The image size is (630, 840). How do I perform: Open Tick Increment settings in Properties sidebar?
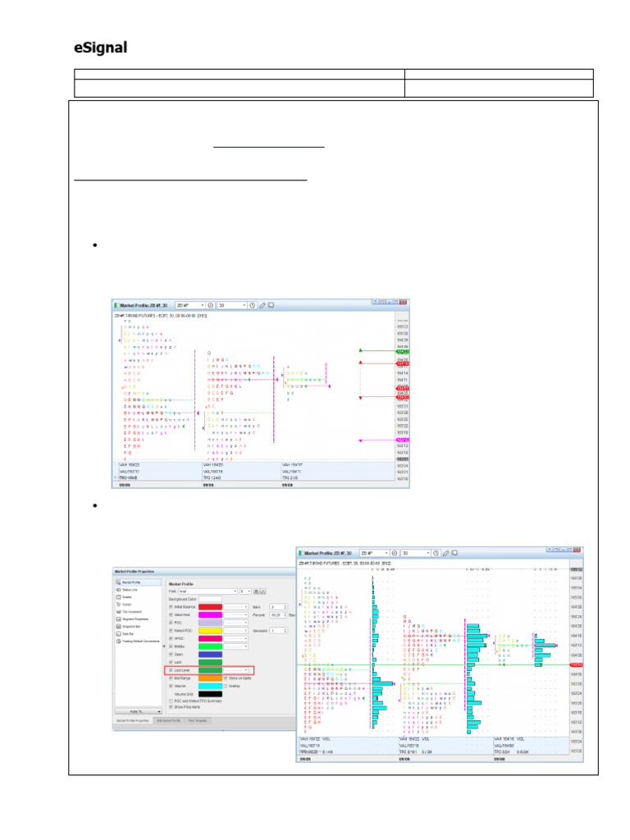click(129, 612)
